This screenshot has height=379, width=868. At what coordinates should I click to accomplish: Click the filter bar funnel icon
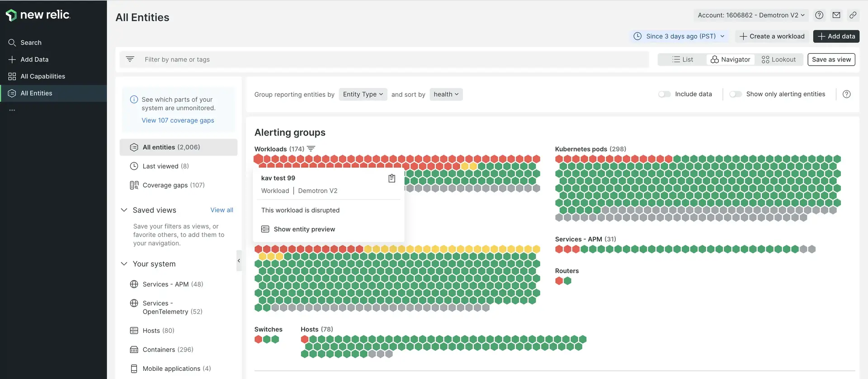(x=130, y=59)
